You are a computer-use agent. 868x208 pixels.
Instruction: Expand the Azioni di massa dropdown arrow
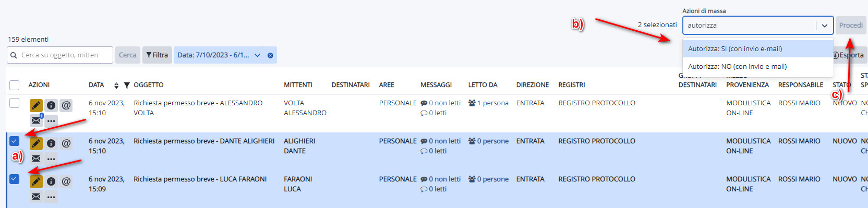(x=825, y=25)
